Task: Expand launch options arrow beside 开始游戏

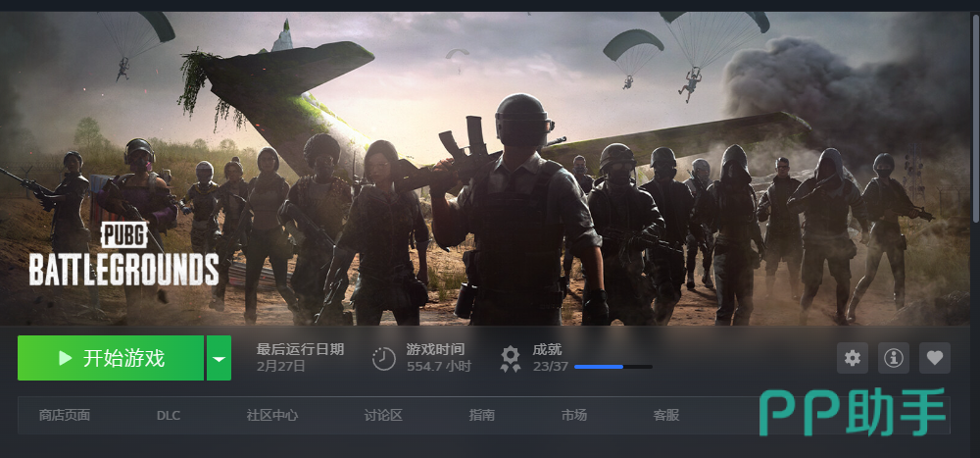Action: [x=219, y=358]
